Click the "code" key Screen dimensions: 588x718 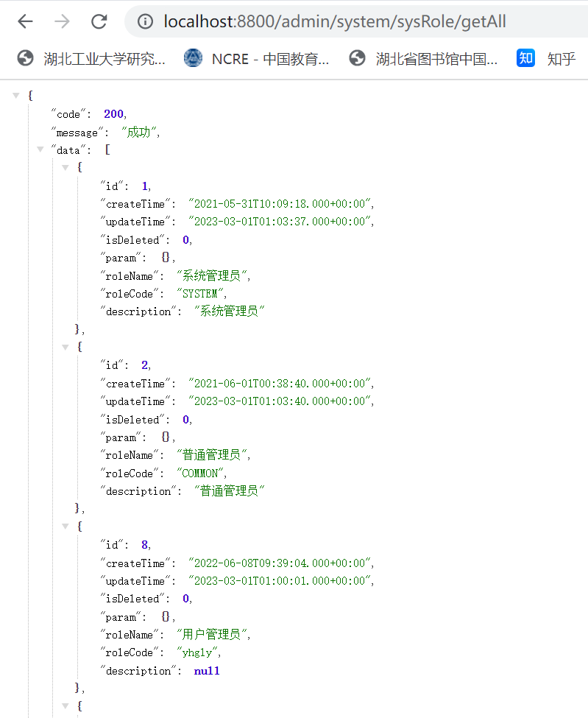68,114
